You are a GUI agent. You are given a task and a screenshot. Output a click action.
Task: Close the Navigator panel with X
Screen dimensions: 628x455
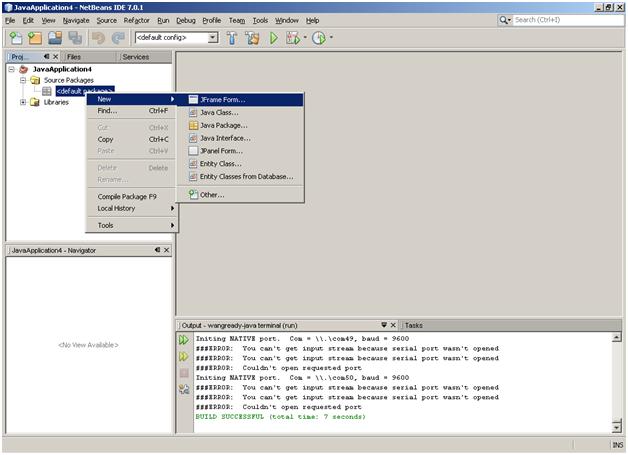point(167,250)
